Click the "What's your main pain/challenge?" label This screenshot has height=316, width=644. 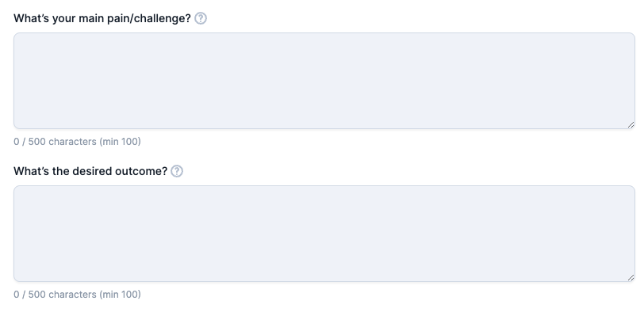(x=102, y=18)
